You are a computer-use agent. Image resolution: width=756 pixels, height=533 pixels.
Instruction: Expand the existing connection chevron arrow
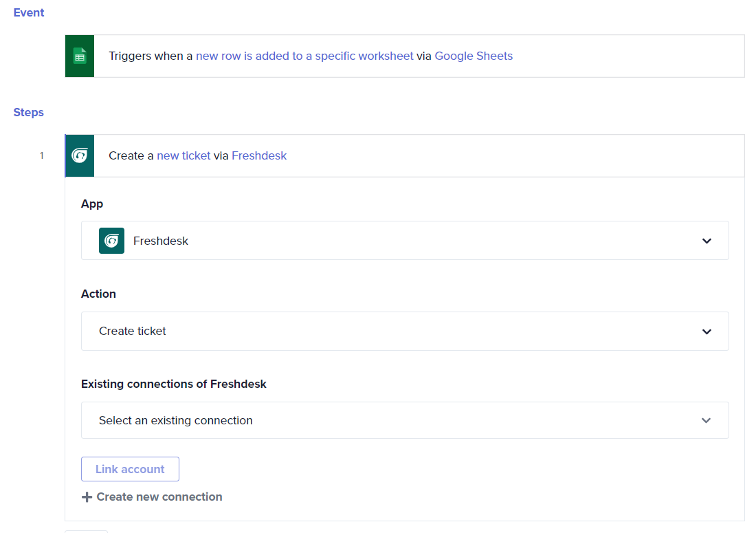point(706,421)
